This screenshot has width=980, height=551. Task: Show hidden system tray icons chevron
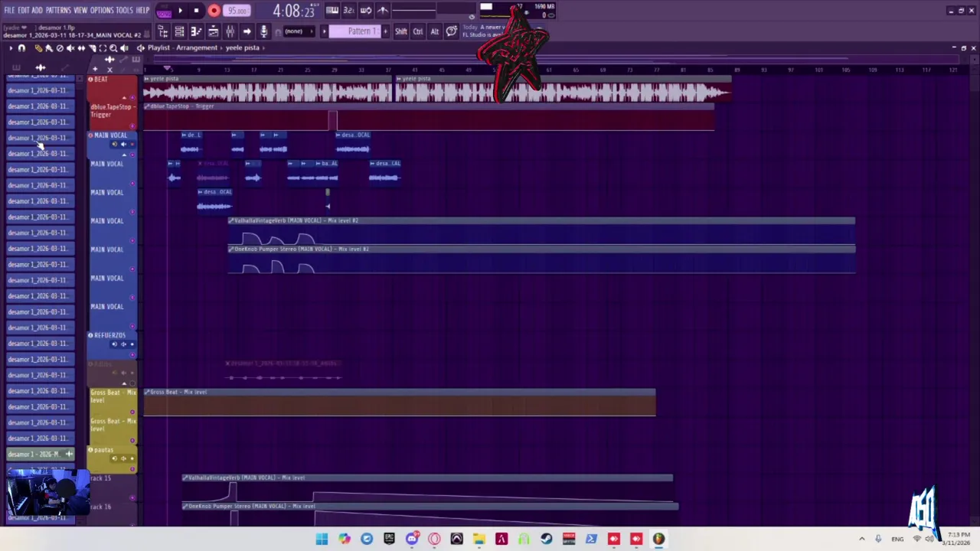pos(861,539)
